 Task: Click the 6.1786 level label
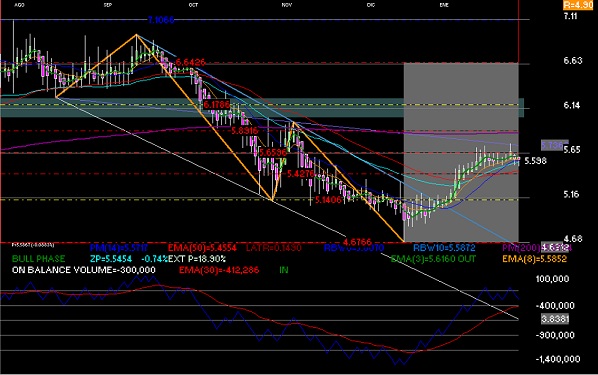[216, 104]
